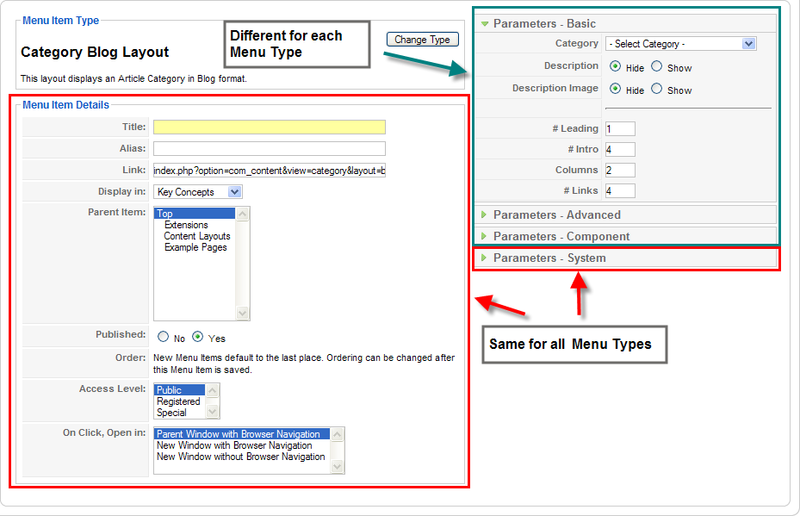Viewport: 800px width, 516px height.
Task: Set Published to Yes
Action: click(198, 337)
